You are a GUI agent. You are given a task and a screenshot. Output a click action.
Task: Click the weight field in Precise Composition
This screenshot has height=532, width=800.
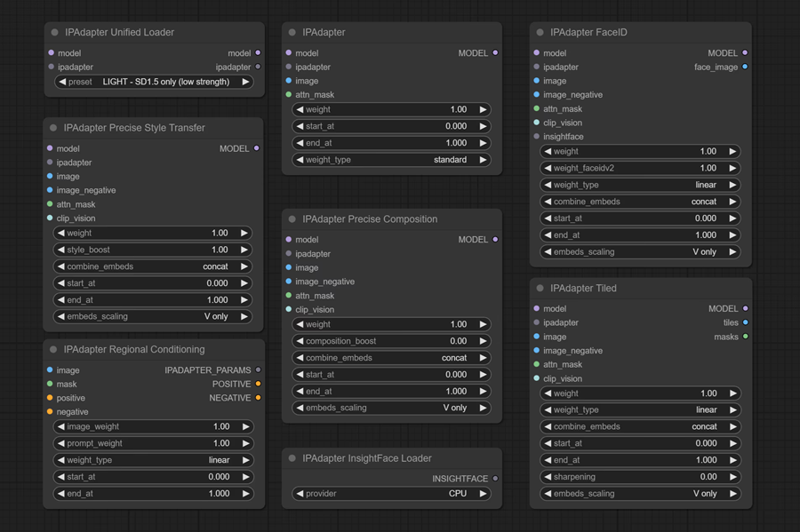(391, 324)
